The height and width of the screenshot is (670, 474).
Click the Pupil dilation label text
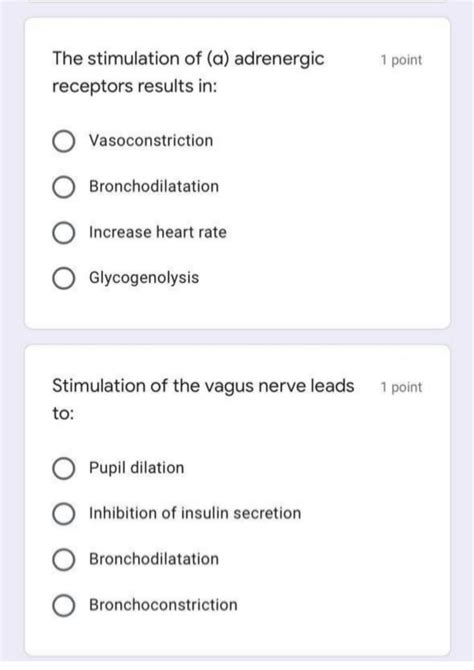point(136,468)
